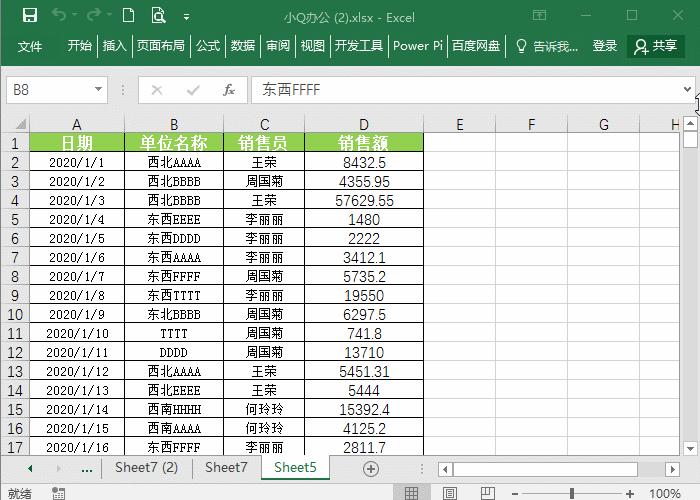Click the horizontal scrollbar left arrow

[445, 469]
